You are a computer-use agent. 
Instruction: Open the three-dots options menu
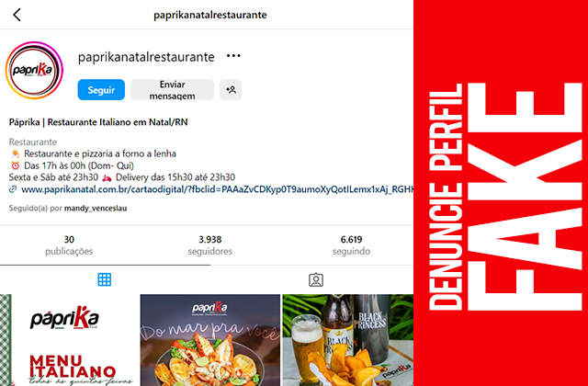point(233,56)
